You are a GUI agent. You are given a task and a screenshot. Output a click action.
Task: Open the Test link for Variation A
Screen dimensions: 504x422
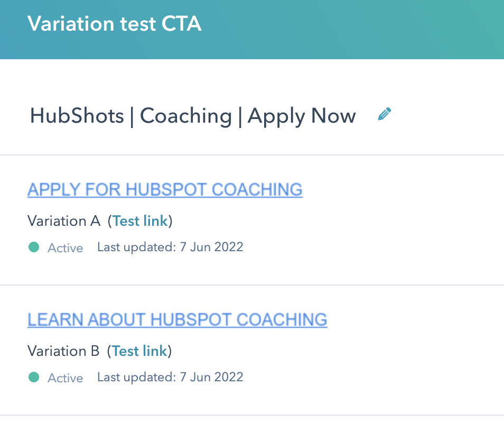pyautogui.click(x=140, y=221)
